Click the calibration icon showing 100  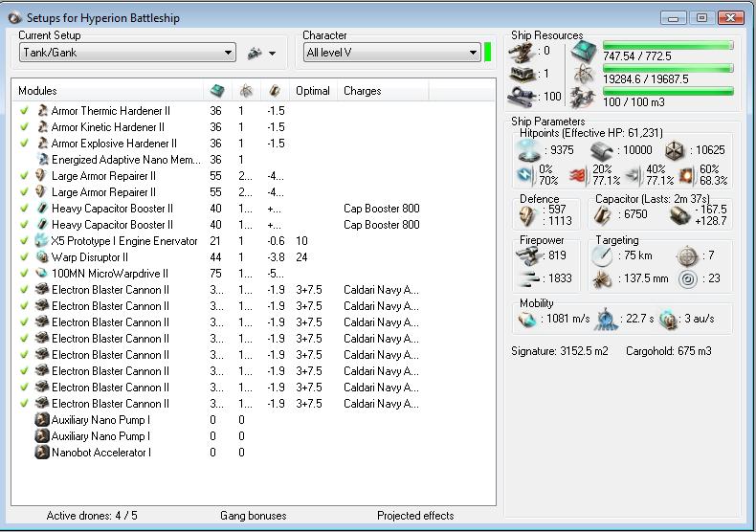tap(523, 96)
